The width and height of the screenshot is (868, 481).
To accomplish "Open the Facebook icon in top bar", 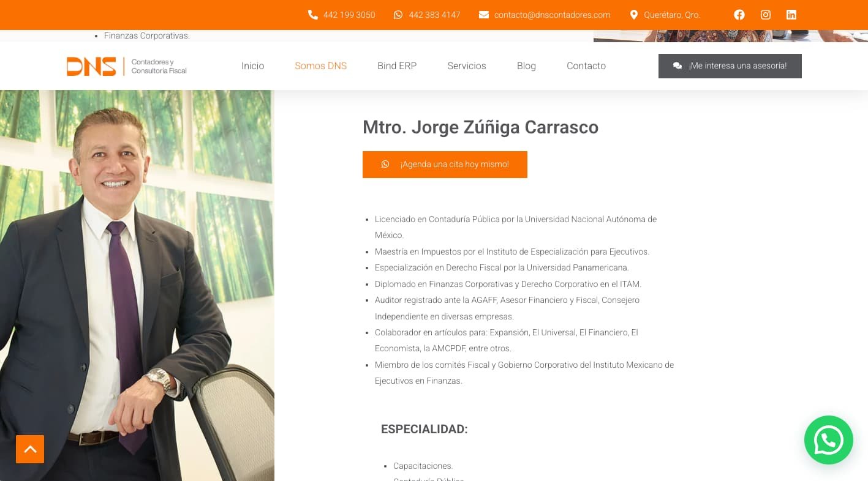I will (739, 15).
